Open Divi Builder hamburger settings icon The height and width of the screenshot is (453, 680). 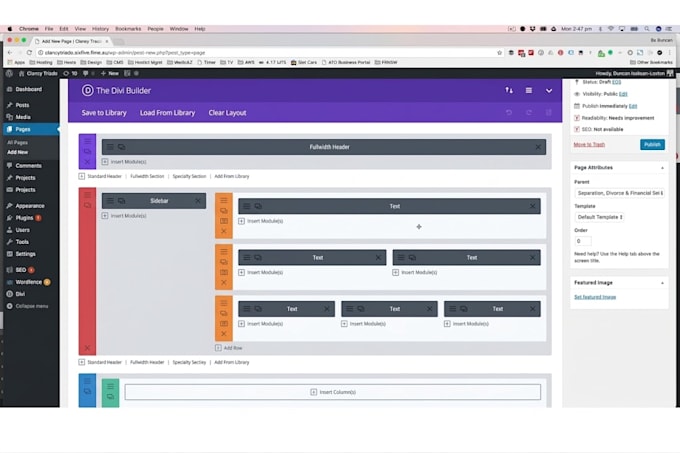(529, 90)
